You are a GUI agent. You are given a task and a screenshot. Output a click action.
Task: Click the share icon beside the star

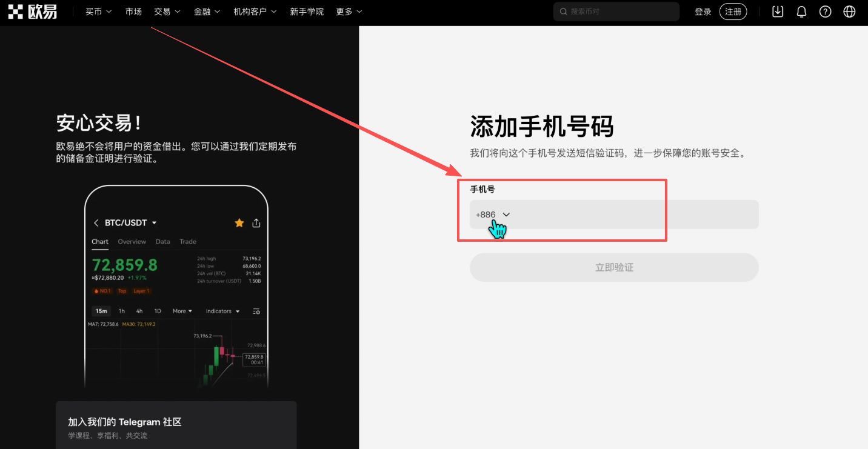tap(256, 222)
